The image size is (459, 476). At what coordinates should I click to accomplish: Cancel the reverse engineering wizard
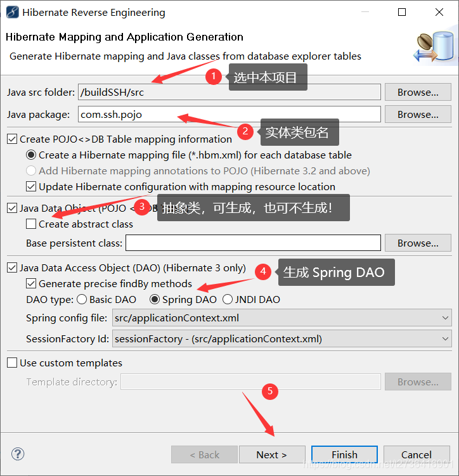pyautogui.click(x=417, y=454)
